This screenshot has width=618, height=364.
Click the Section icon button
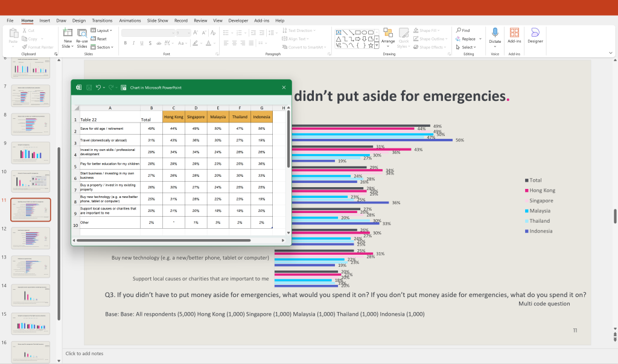(x=94, y=47)
